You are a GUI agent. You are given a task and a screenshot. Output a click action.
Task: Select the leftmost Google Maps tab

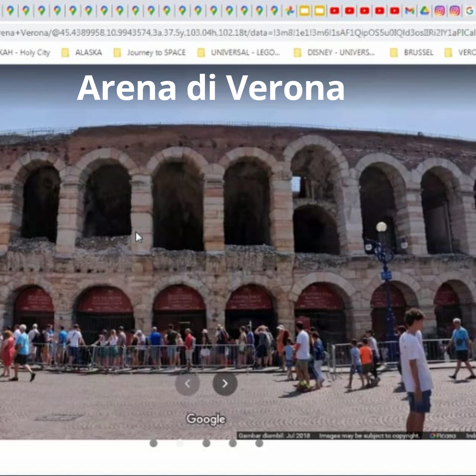click(x=10, y=11)
